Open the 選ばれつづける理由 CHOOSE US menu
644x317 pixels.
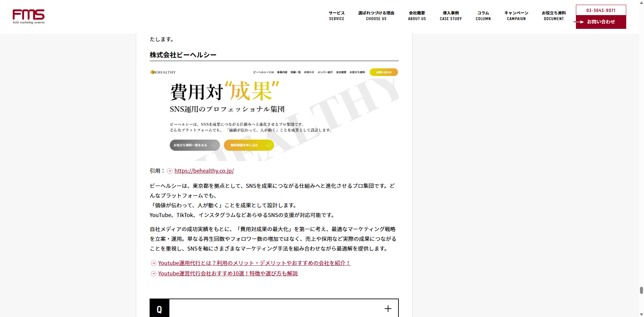click(x=376, y=16)
